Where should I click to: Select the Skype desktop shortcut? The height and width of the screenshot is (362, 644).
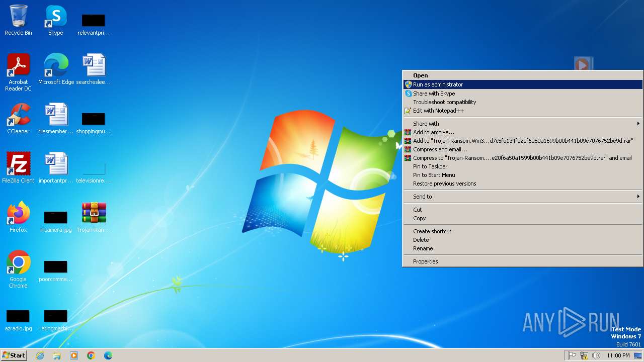56,20
